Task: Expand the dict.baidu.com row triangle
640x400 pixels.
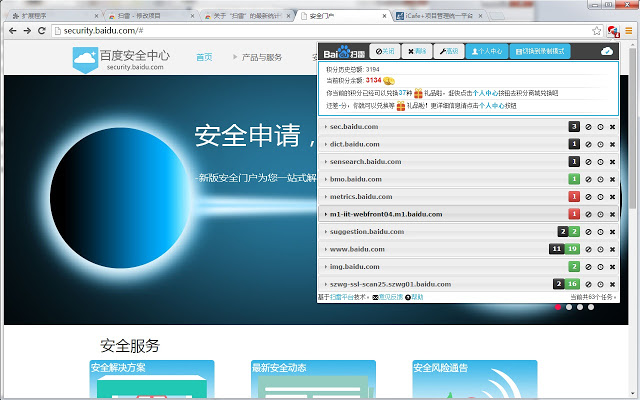Action: tap(326, 144)
